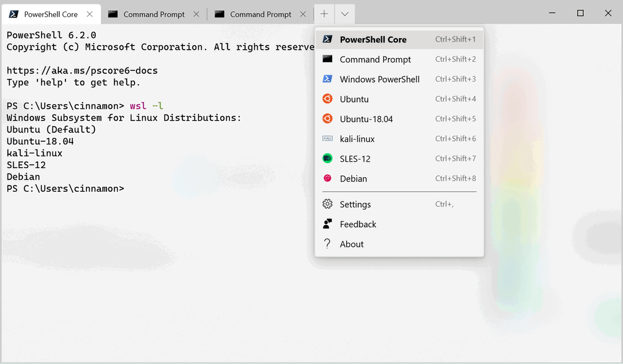
Task: Collapse the new tab profile dropdown
Action: coord(345,14)
